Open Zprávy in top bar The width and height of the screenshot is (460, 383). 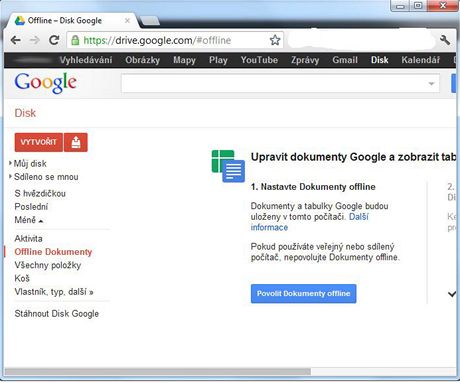click(305, 60)
